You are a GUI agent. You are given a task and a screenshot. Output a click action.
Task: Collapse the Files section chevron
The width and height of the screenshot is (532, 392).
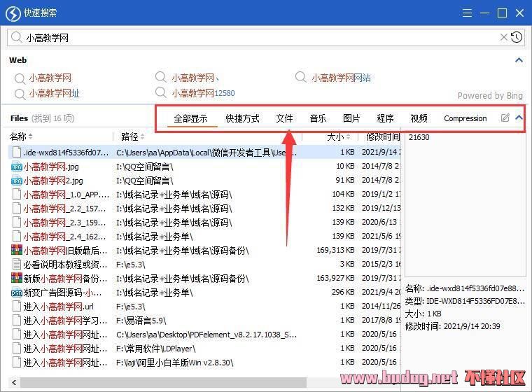(x=519, y=118)
